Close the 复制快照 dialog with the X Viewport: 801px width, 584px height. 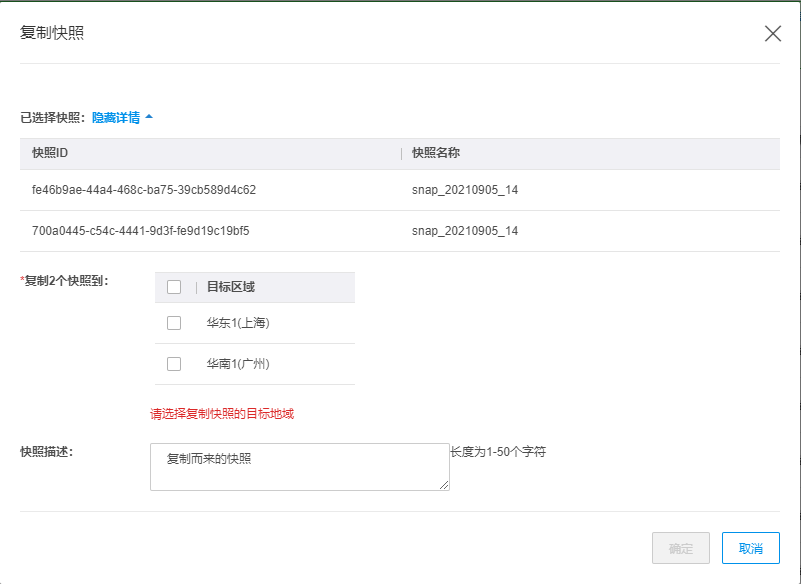(x=772, y=33)
